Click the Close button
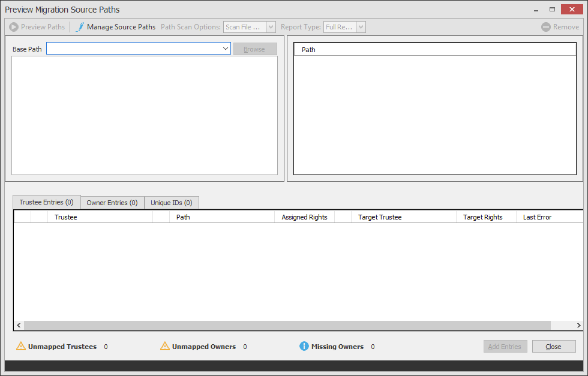 pos(554,347)
